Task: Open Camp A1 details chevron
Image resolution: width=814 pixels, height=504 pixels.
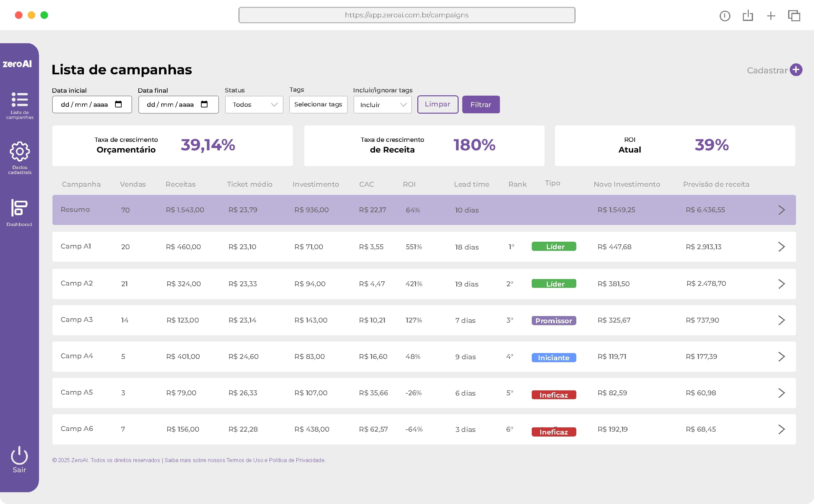Action: pos(781,247)
